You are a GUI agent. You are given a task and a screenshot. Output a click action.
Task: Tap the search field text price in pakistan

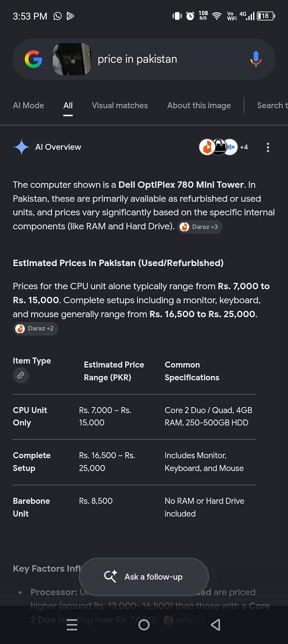click(137, 59)
